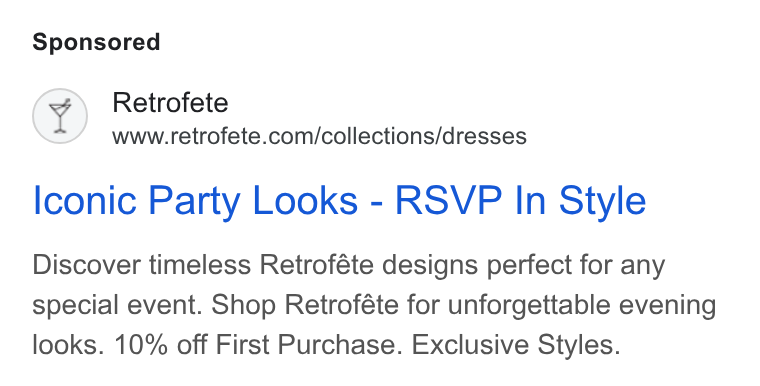This screenshot has height=386, width=760.
Task: Click "timeless Retrofête designs" in the description
Action: (315, 265)
